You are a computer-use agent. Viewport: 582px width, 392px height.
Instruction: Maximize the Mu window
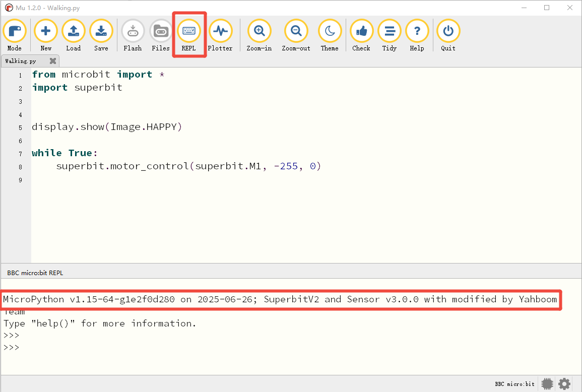[x=547, y=8]
